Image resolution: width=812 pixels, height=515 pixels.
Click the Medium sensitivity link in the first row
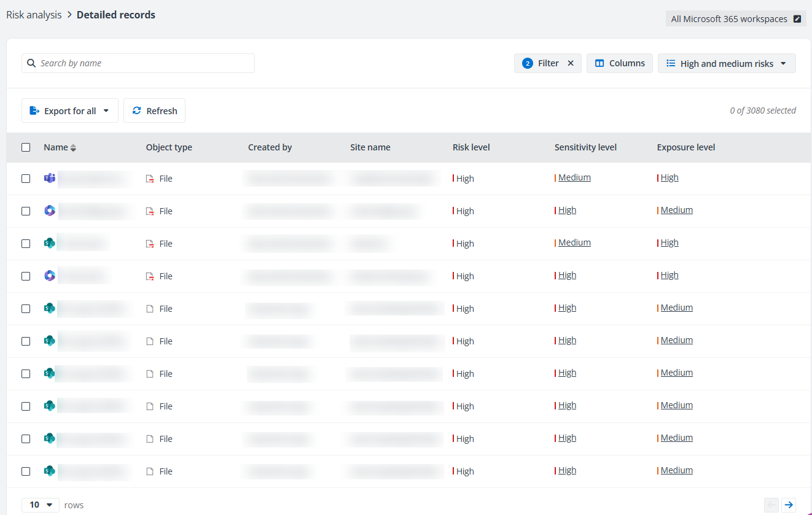[x=574, y=177]
